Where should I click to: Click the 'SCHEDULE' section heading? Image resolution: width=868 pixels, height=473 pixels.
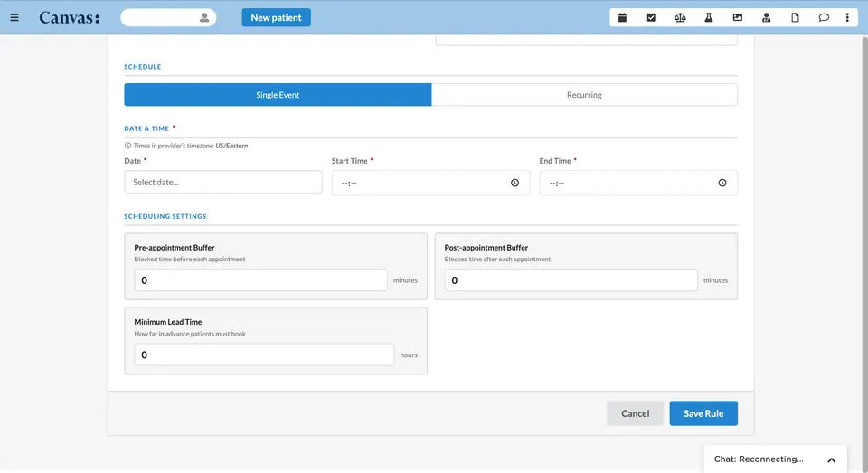pos(142,66)
